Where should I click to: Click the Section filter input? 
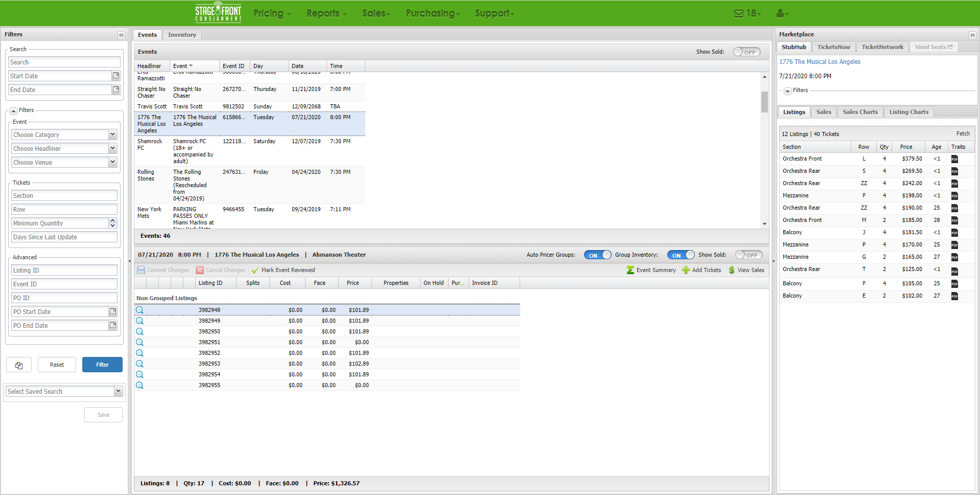(64, 195)
